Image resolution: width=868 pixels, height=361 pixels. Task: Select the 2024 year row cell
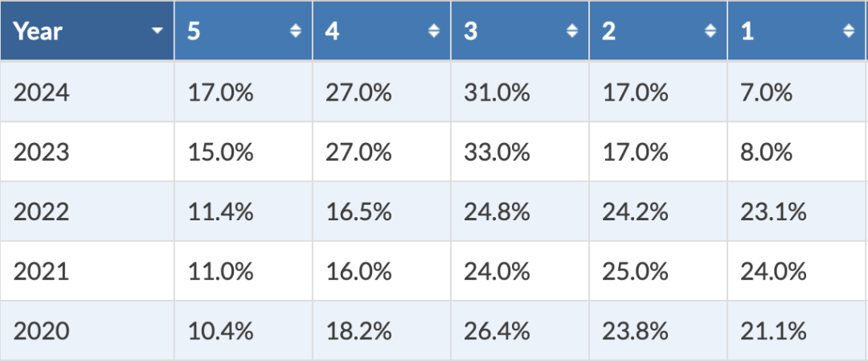[x=42, y=92]
